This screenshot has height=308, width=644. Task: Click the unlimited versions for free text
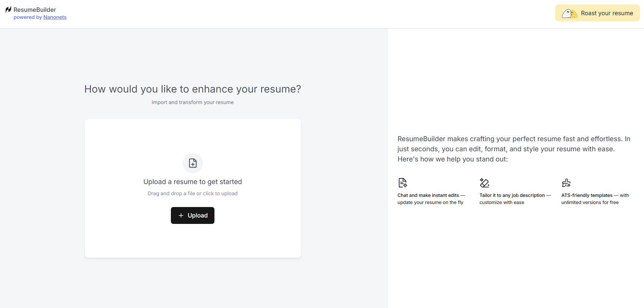coord(590,202)
